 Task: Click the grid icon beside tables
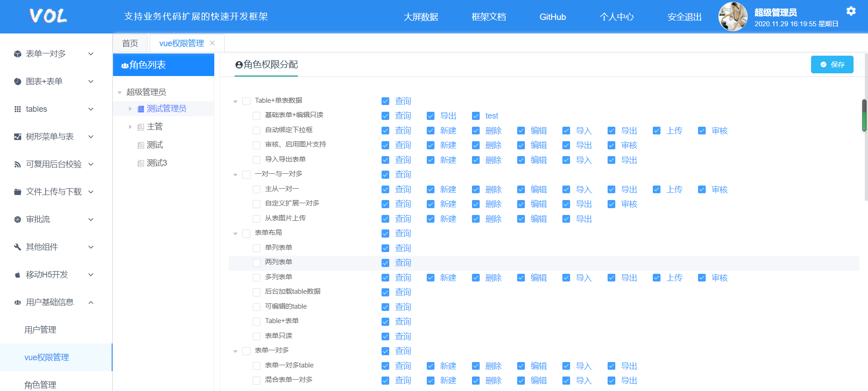coord(18,109)
